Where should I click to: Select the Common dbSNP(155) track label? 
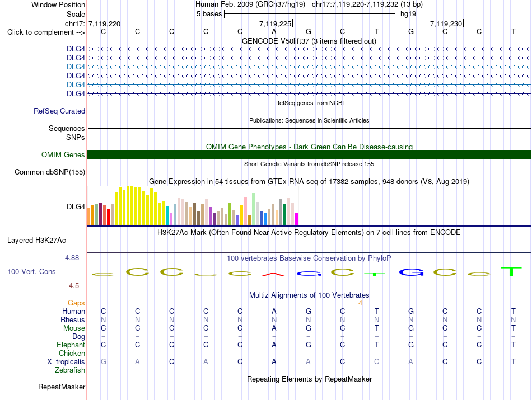coord(50,172)
